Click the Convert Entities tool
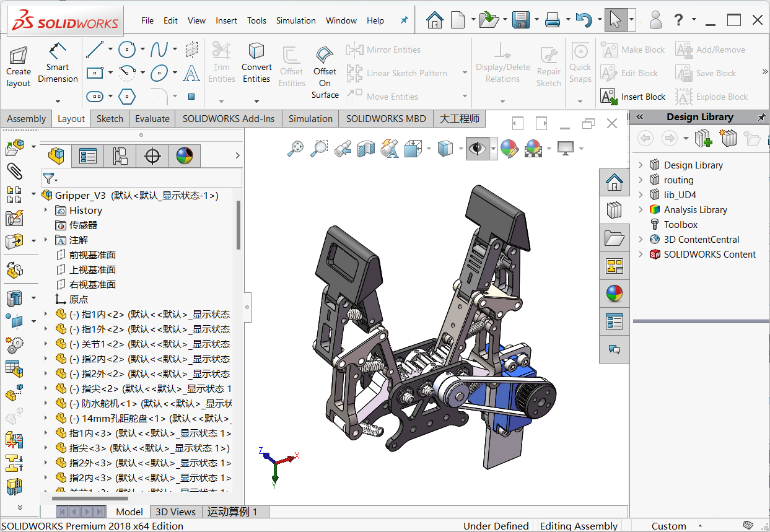Screen dimensions: 770x532 coord(256,63)
